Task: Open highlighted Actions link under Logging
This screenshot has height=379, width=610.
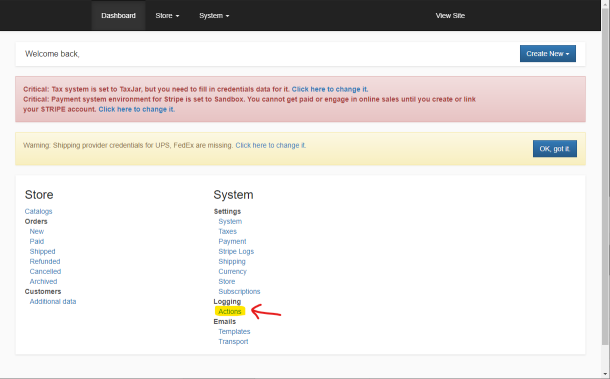Action: [230, 311]
